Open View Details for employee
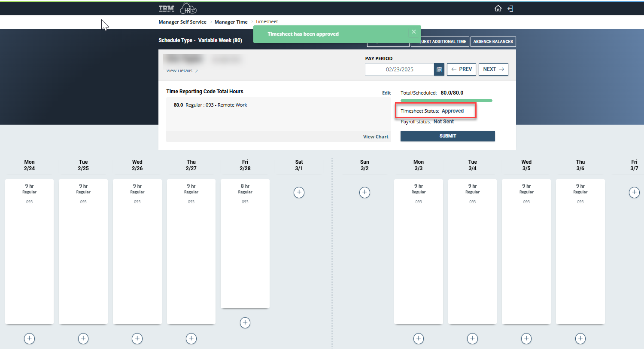This screenshot has width=644, height=349. (x=182, y=70)
